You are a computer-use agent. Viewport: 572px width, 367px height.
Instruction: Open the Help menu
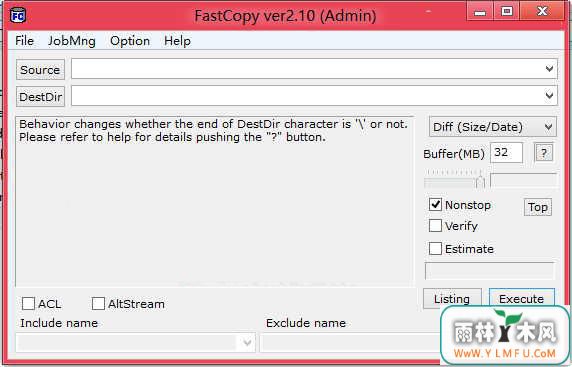click(x=177, y=41)
